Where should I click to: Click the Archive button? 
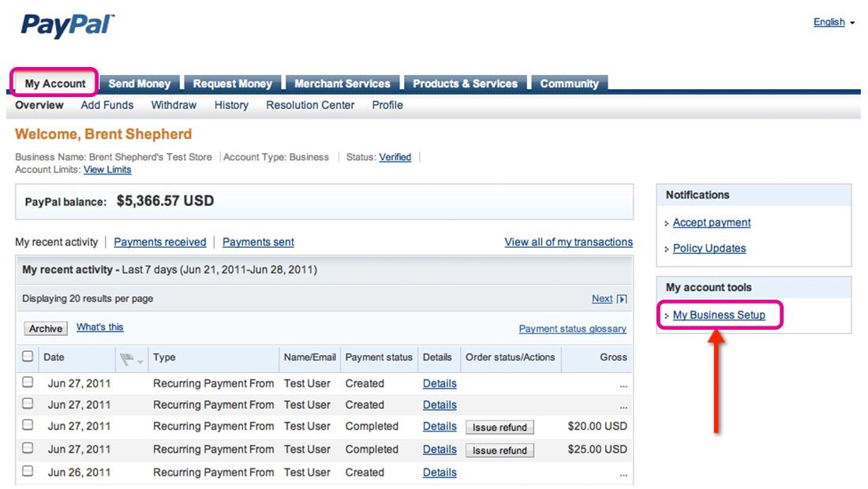pos(46,328)
